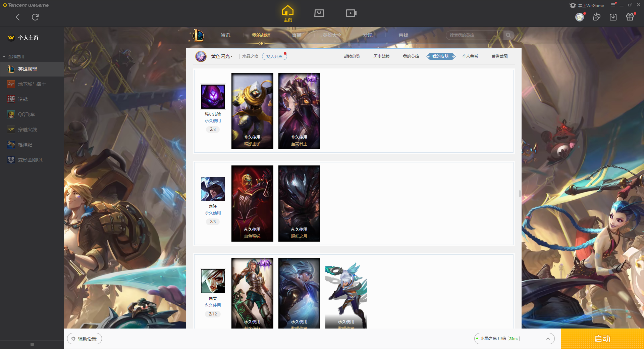Select 变形金刚OL in the sidebar

(x=32, y=160)
